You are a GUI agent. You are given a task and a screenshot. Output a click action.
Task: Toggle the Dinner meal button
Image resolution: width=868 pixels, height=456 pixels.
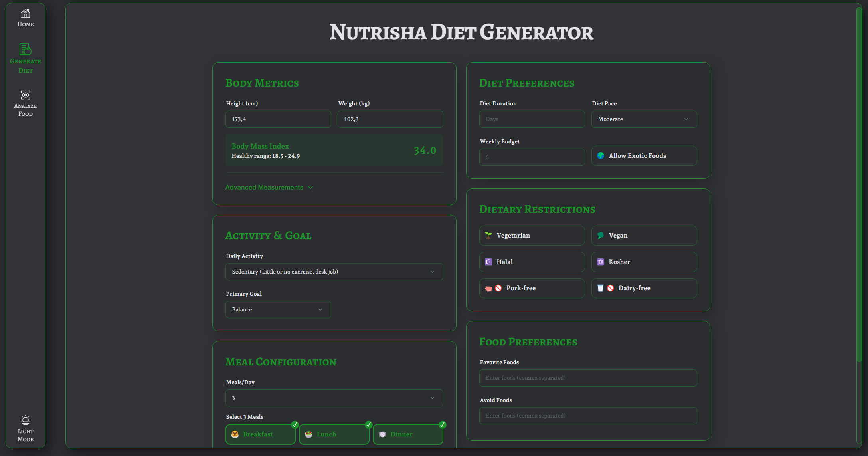[408, 434]
